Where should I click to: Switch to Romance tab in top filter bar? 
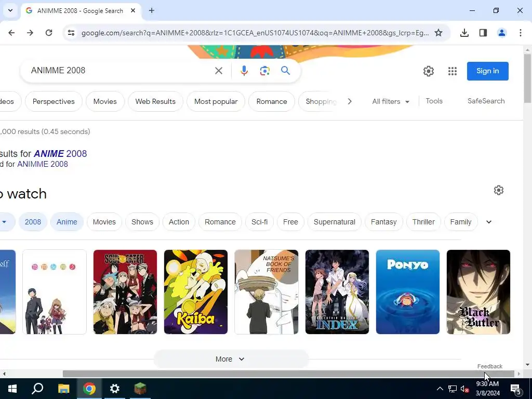coord(272,101)
